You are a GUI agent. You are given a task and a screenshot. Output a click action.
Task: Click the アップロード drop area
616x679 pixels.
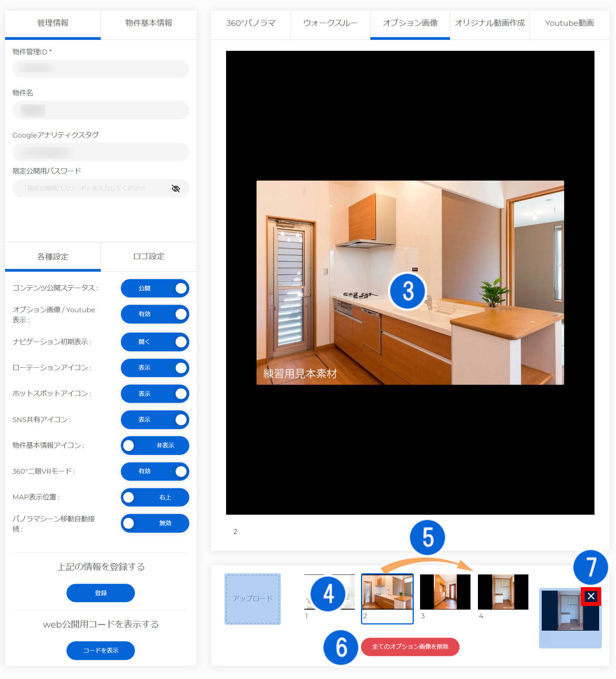pyautogui.click(x=252, y=598)
